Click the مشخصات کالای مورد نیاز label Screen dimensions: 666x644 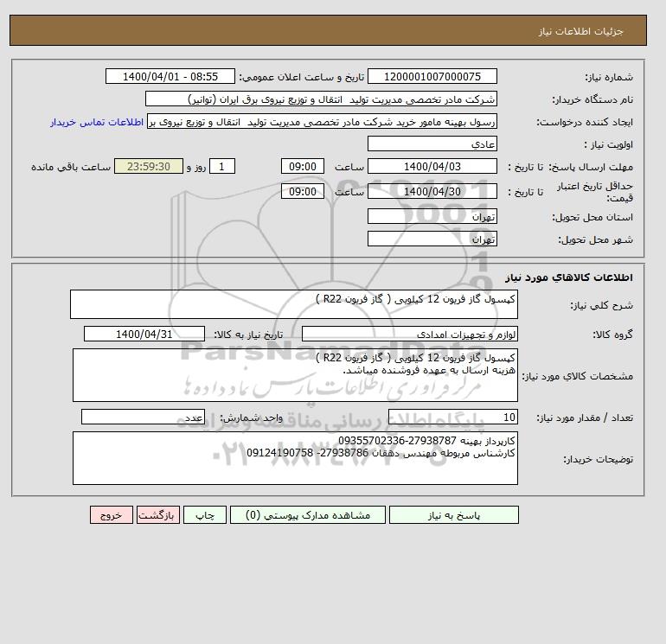(x=577, y=376)
